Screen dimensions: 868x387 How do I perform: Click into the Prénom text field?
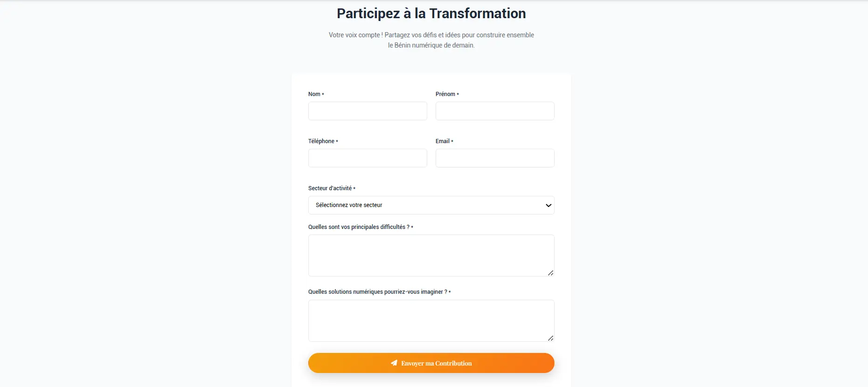click(x=495, y=111)
